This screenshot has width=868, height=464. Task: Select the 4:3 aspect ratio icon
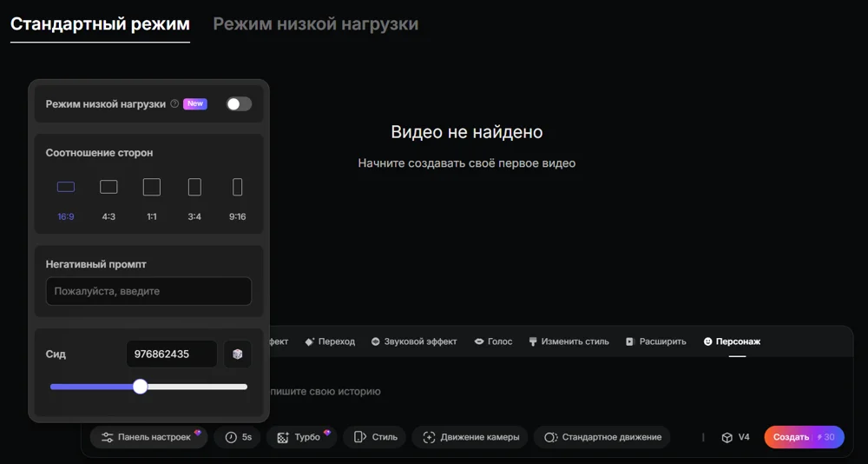[108, 187]
